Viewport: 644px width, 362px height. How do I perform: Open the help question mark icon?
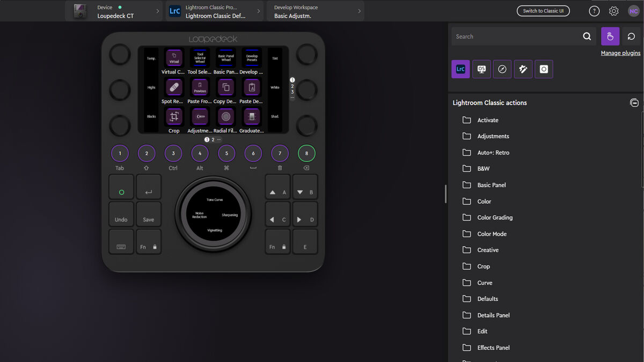(594, 11)
